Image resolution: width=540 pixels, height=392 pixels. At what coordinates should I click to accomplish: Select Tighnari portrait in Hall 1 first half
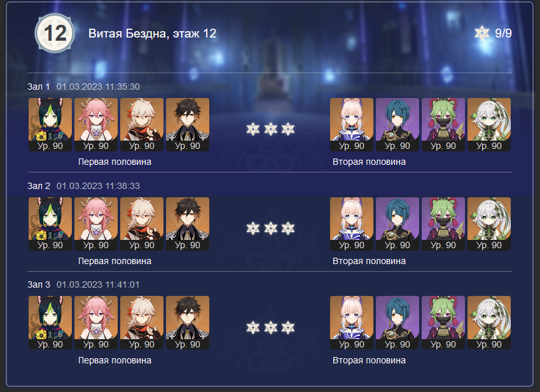[50, 124]
